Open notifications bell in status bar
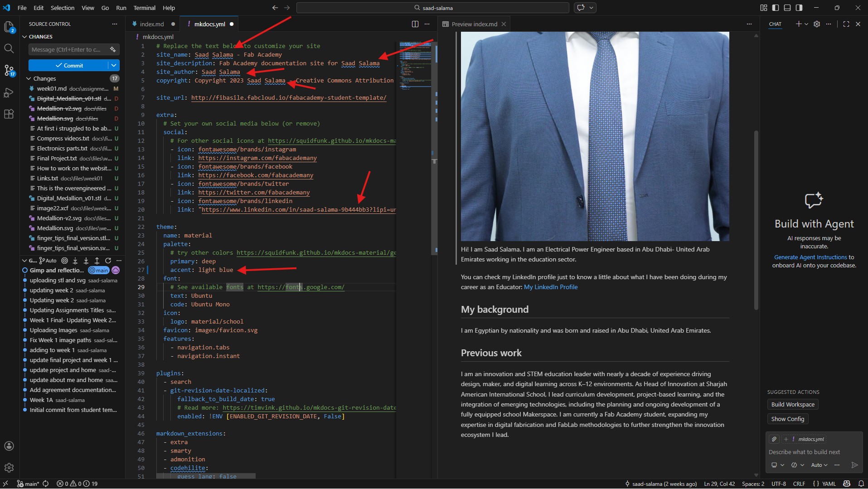This screenshot has height=489, width=868. pos(861,484)
